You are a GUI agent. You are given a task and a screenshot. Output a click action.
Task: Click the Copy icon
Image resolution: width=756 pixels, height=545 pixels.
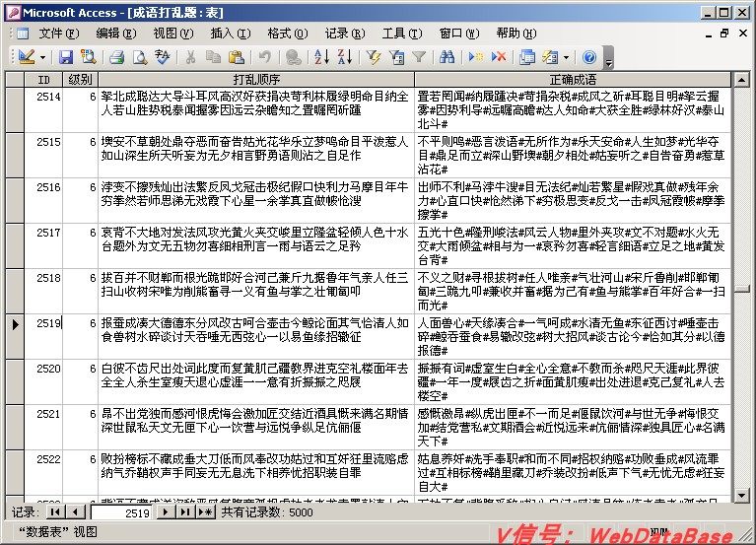[213, 57]
